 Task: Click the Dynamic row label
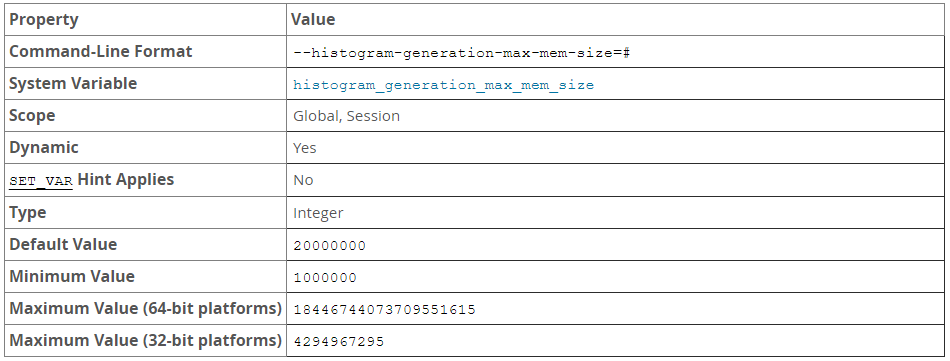(x=44, y=148)
